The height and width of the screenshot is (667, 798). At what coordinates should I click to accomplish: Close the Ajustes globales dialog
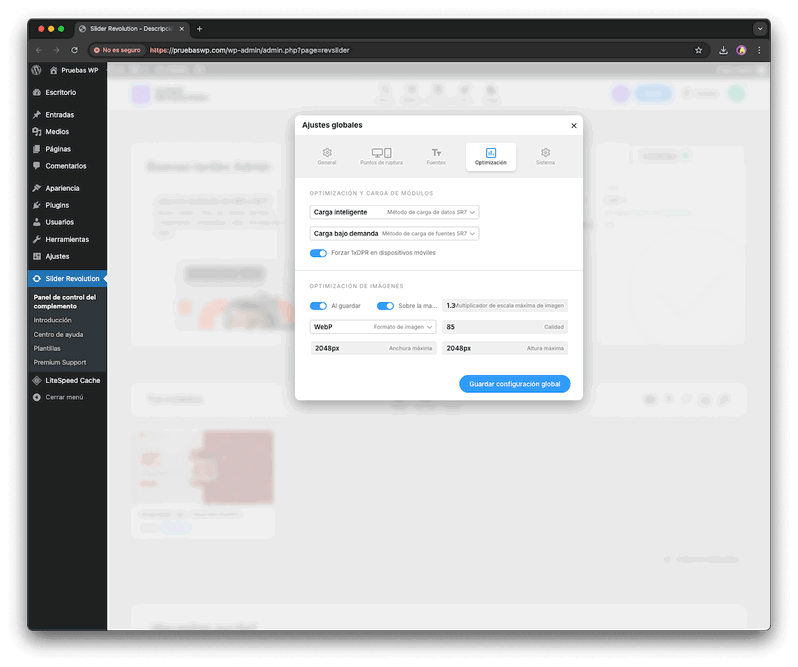click(574, 126)
